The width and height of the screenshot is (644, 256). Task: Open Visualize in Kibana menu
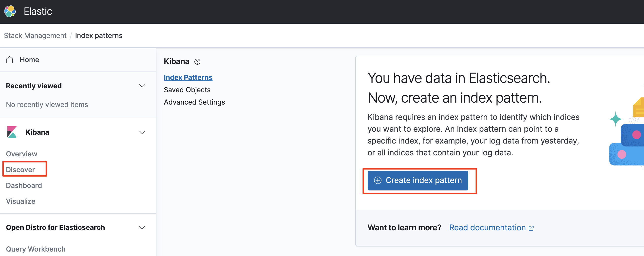[20, 201]
